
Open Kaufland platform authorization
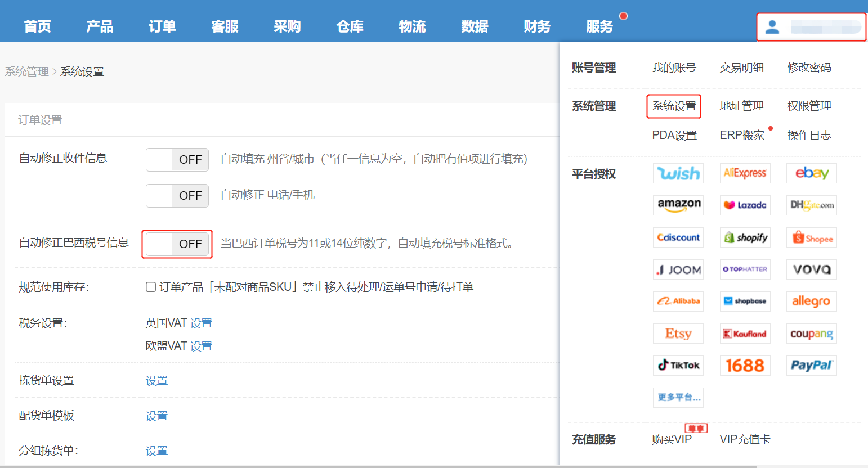[x=745, y=334]
